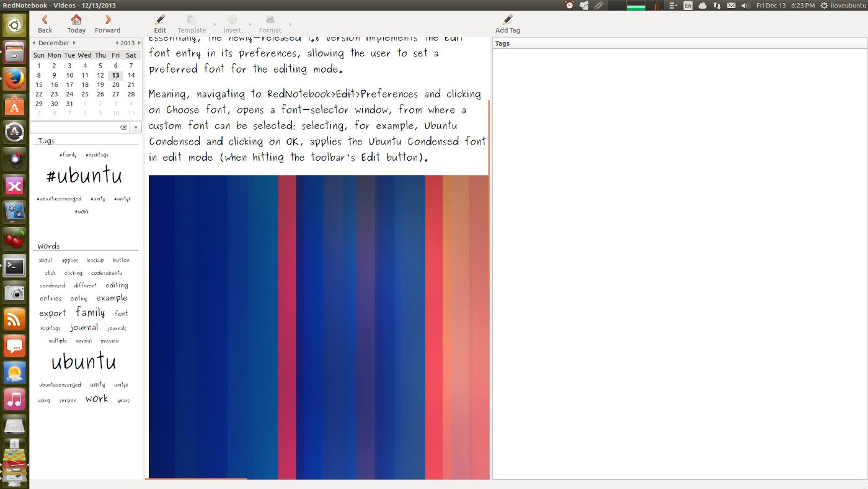
Task: Go to previous month with calendar arrow
Action: 34,43
